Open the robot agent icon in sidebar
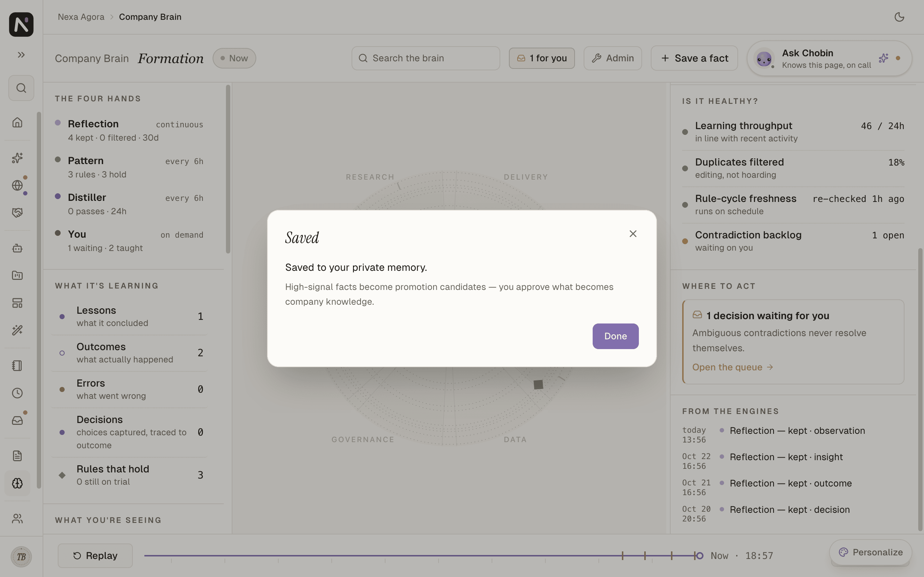Screen dimensions: 924x577 17,248
